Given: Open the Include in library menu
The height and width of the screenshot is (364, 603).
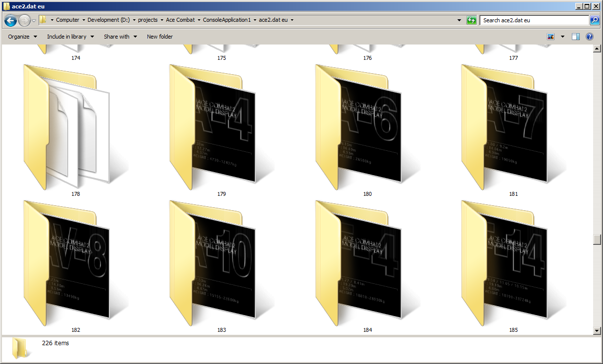Looking at the screenshot, I should (70, 37).
